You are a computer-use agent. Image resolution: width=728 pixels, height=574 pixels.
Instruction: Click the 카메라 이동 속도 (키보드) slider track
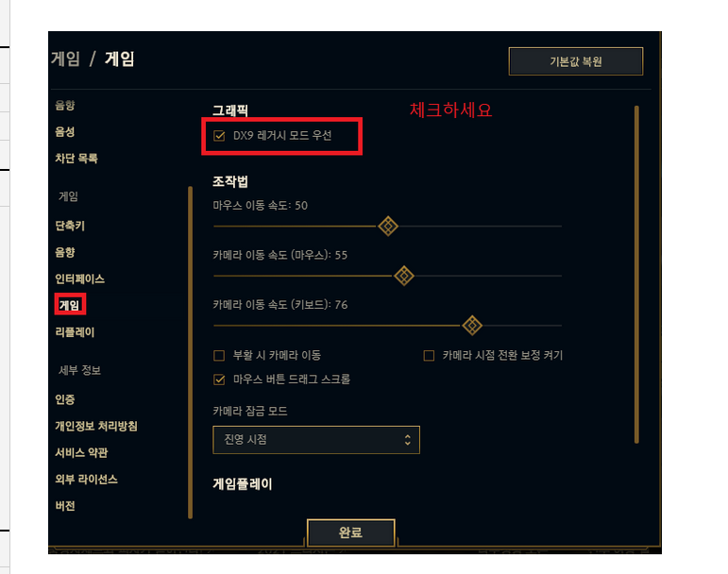point(387,326)
